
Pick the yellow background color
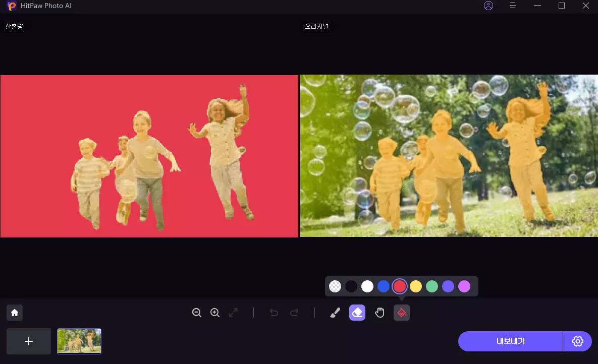click(416, 286)
